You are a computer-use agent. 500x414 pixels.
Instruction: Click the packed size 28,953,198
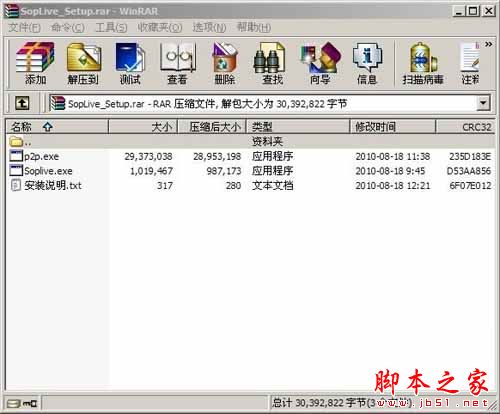pyautogui.click(x=217, y=156)
